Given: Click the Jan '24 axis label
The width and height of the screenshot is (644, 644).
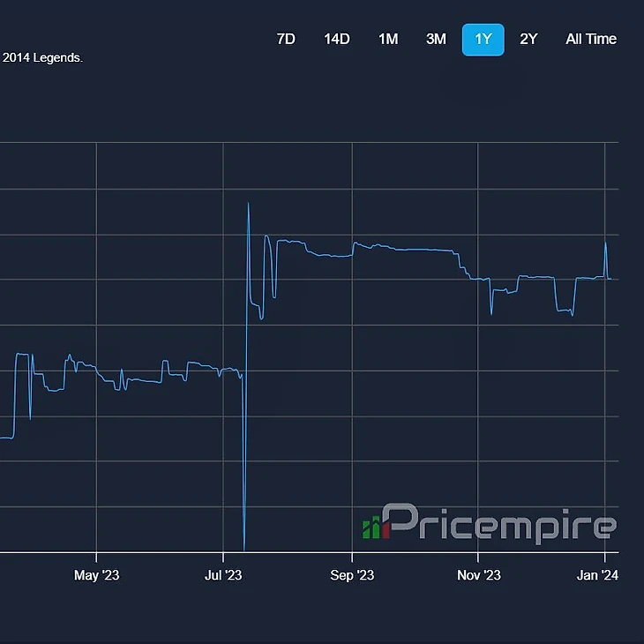Looking at the screenshot, I should click(x=597, y=575).
